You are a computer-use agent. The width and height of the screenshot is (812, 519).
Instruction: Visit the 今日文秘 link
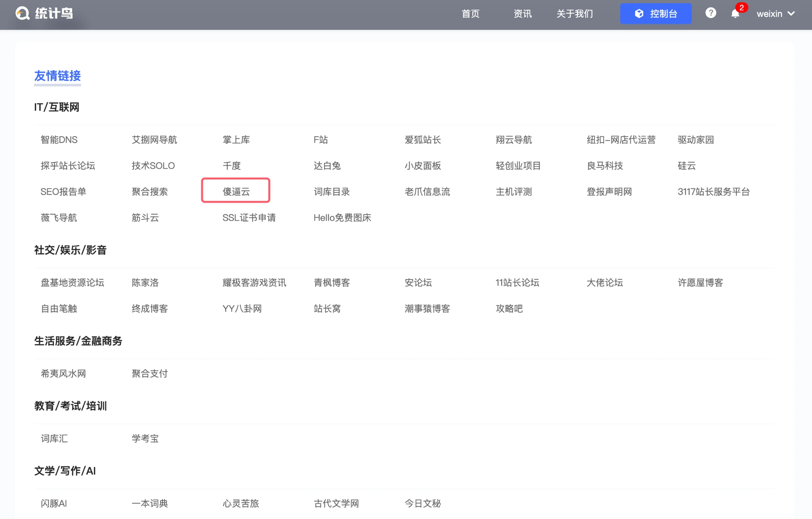tap(423, 504)
